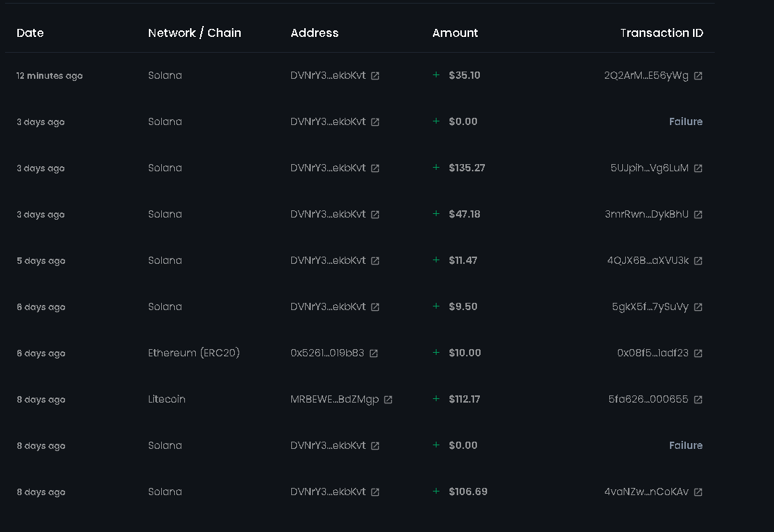Click the $10.00 amount

tap(465, 353)
